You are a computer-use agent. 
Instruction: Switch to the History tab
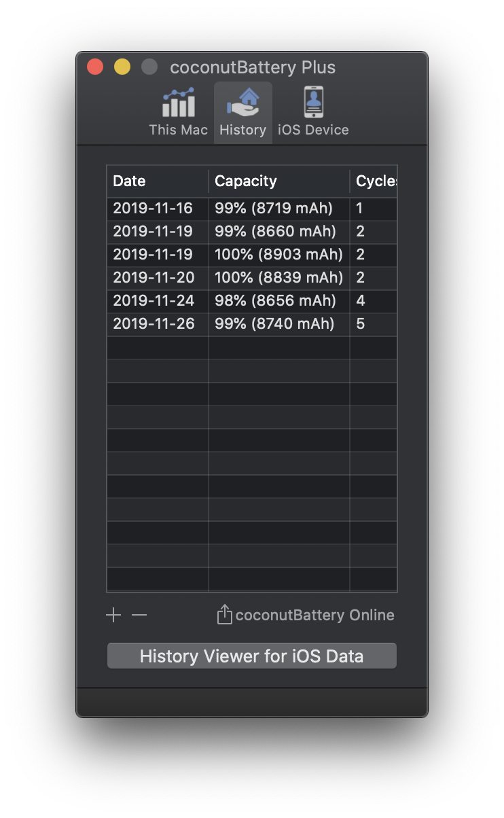click(x=243, y=112)
